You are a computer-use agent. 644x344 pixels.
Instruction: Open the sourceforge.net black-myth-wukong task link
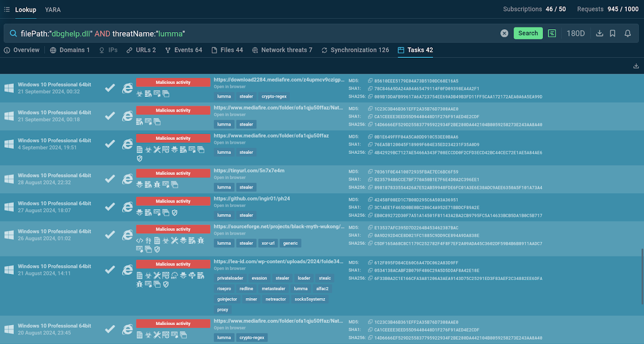point(279,226)
